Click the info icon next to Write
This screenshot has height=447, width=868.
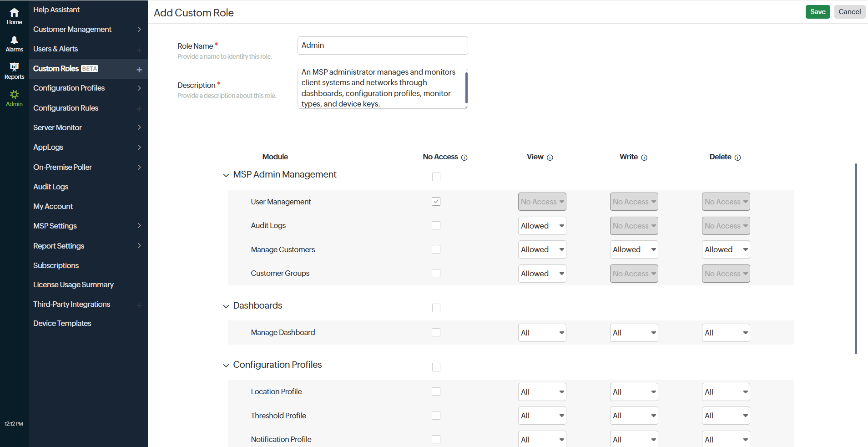(x=644, y=157)
